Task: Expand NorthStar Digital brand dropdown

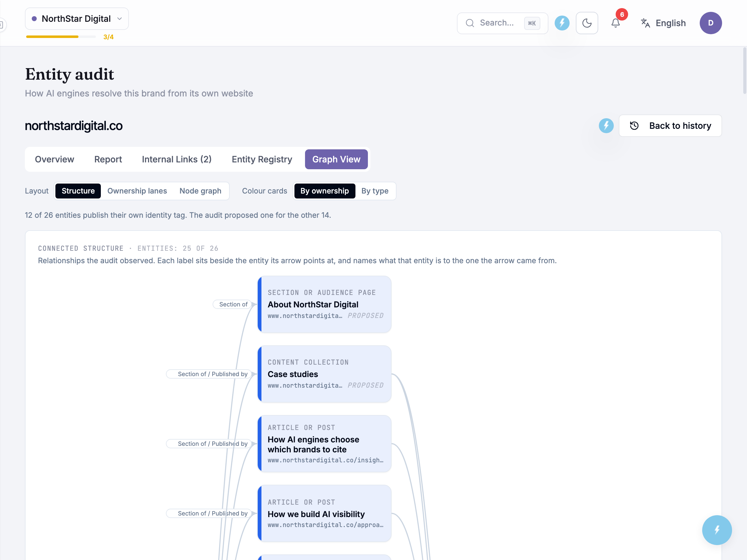Action: [x=77, y=19]
